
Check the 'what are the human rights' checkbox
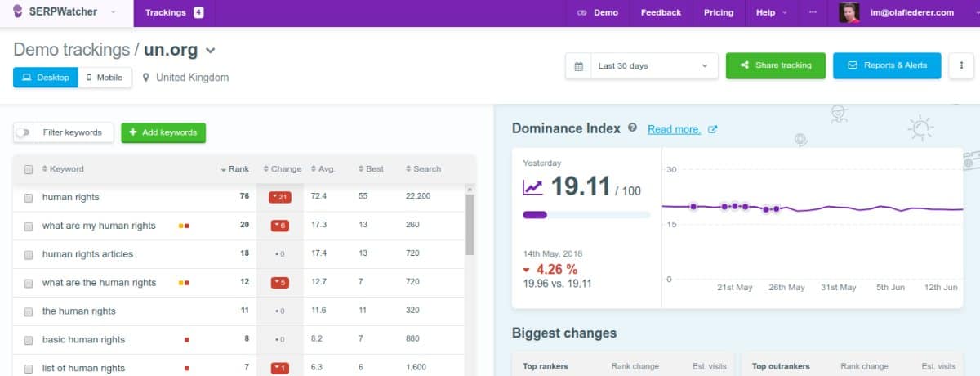tap(29, 283)
